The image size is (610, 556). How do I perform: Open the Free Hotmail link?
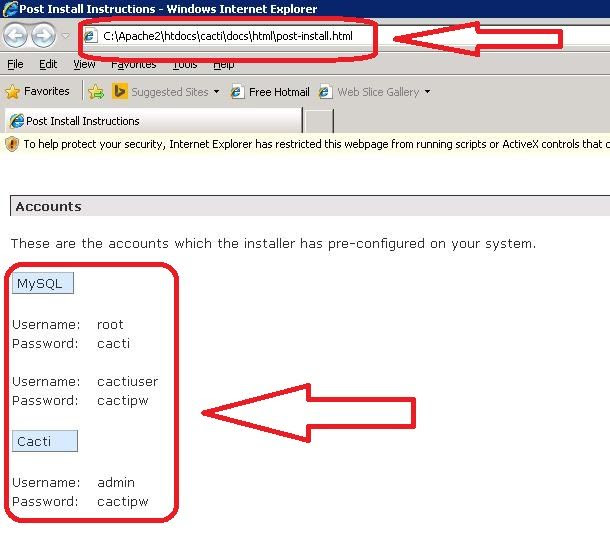tap(279, 92)
